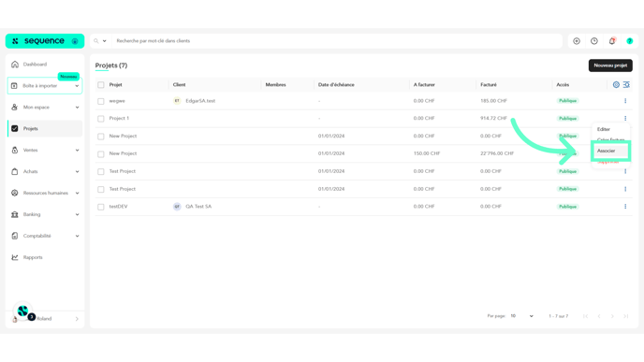
Task: Expand the Roland user profile arrow
Action: [x=77, y=319]
